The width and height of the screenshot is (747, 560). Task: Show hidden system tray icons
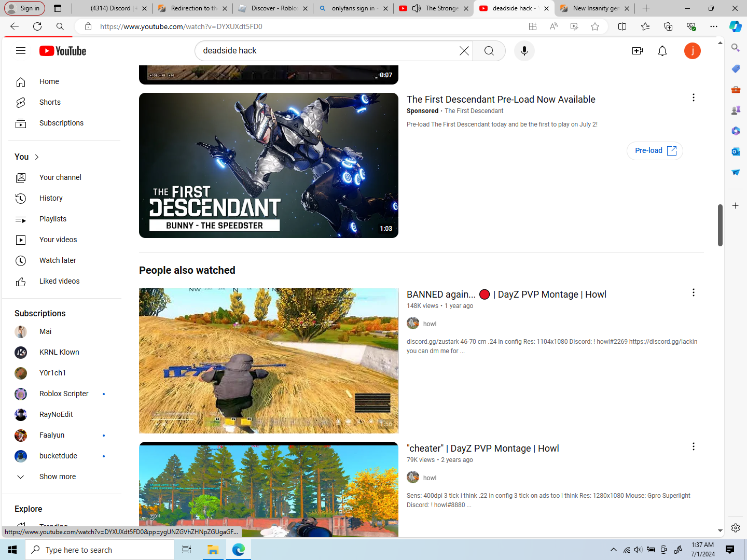(x=614, y=550)
